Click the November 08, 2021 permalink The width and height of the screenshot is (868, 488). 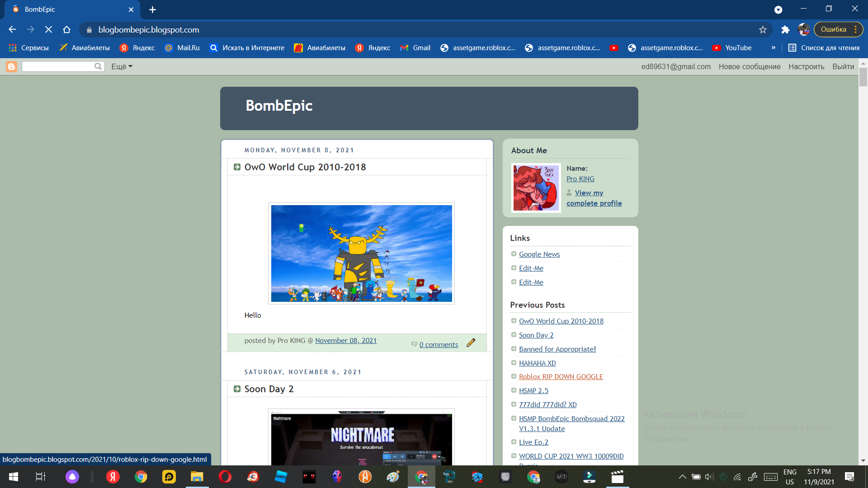point(346,341)
